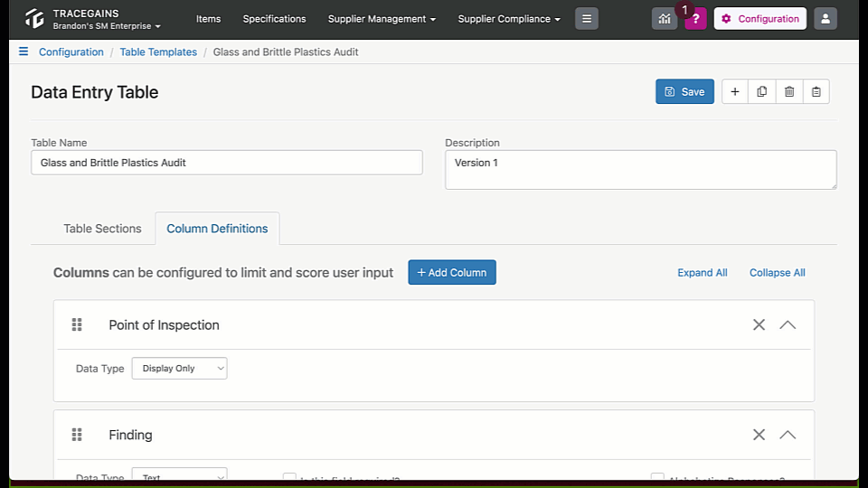Open the Specifications menu item

pyautogui.click(x=274, y=19)
